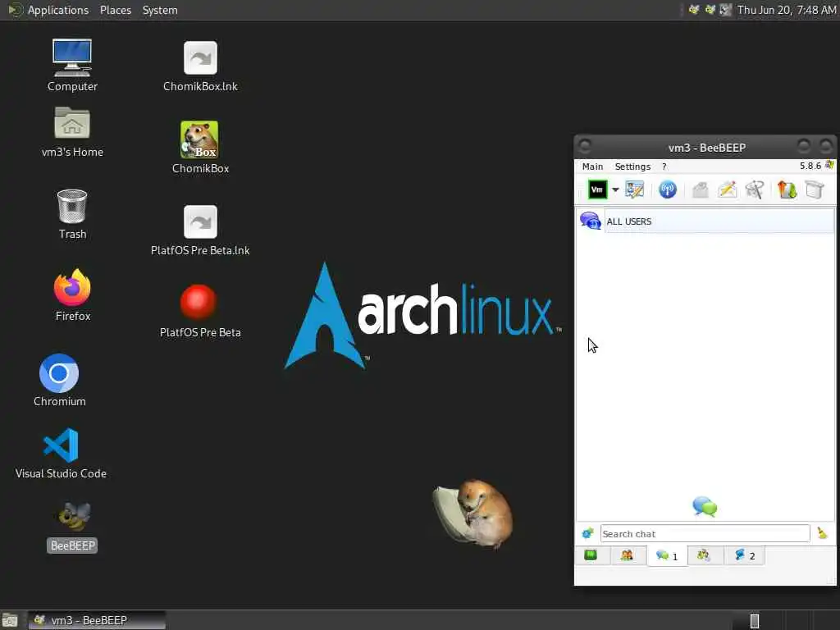Click the grey box icon in BeeBEEP toolbar
The height and width of the screenshot is (630, 840).
click(x=815, y=189)
